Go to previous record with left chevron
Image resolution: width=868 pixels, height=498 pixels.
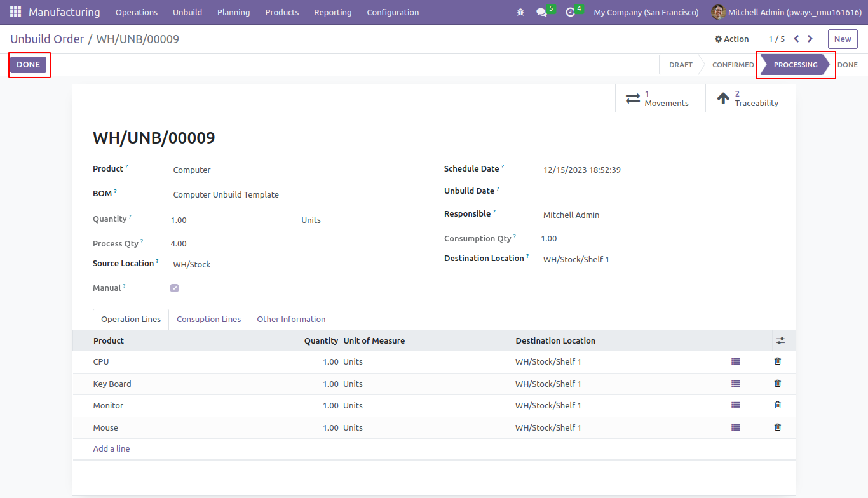coord(796,39)
